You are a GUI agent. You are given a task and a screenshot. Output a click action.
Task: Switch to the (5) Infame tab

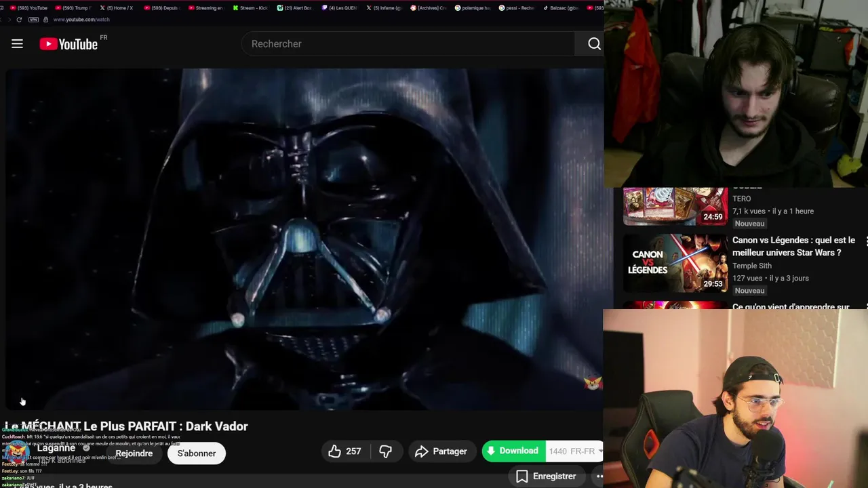click(x=383, y=8)
